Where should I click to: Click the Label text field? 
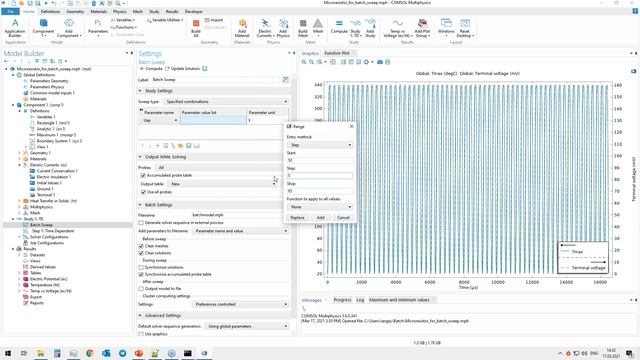(x=216, y=80)
